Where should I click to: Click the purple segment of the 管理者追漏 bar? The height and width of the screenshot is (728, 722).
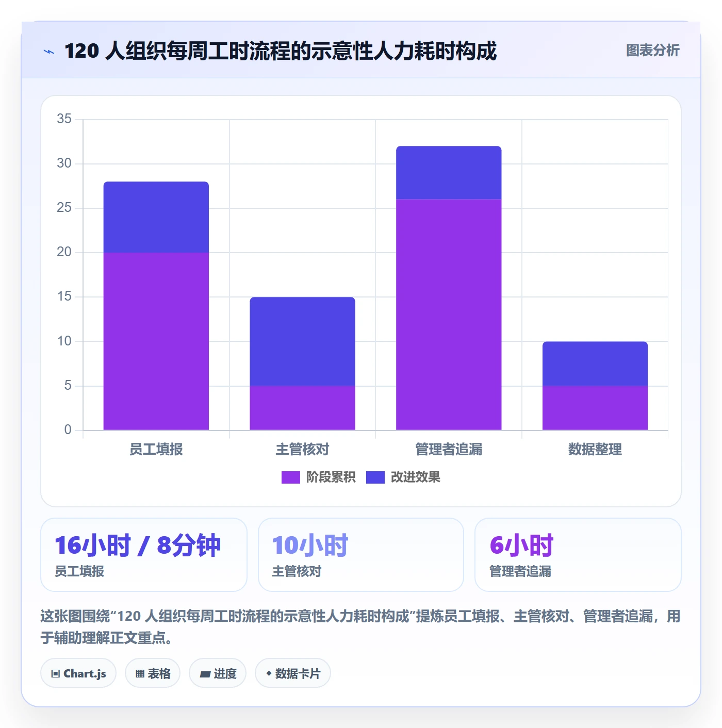click(x=449, y=315)
